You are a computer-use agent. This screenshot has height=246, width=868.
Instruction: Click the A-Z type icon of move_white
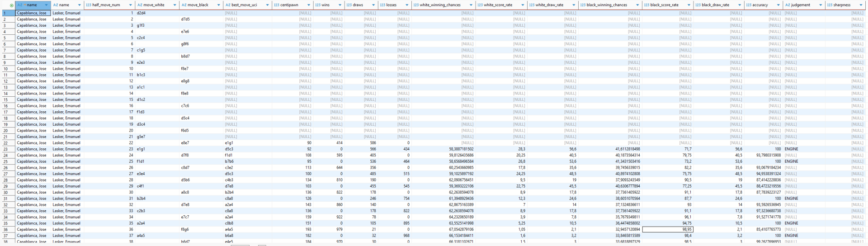pos(140,5)
